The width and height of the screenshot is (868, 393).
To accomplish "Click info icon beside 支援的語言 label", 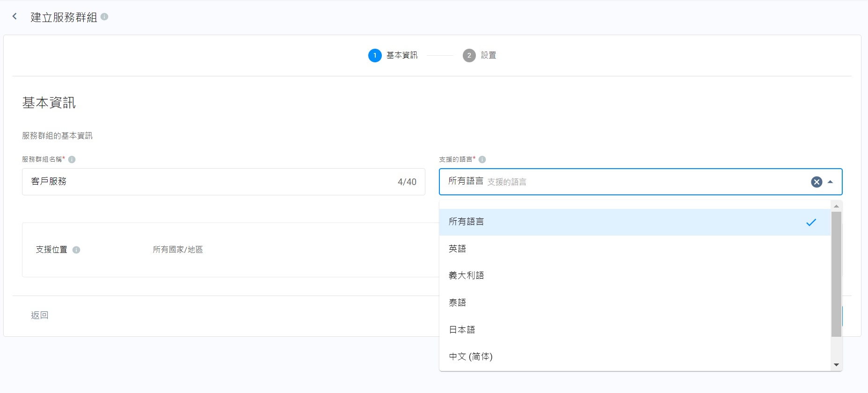I will coord(482,159).
